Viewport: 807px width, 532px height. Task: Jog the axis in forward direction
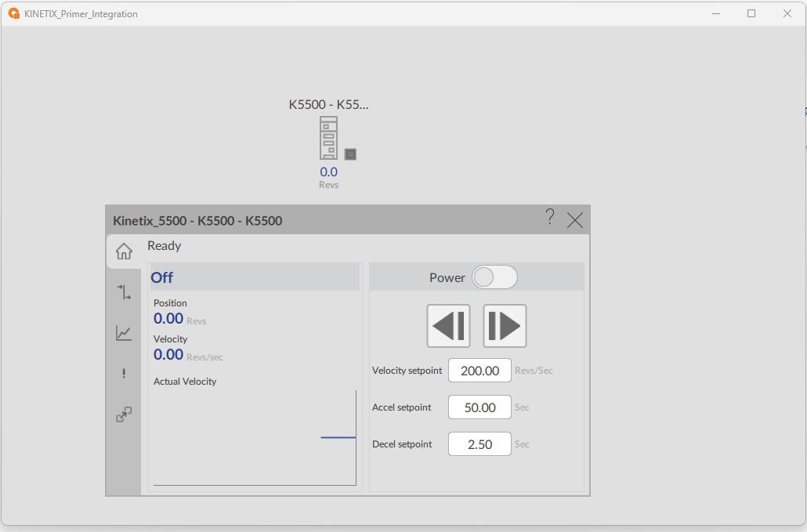pos(505,326)
